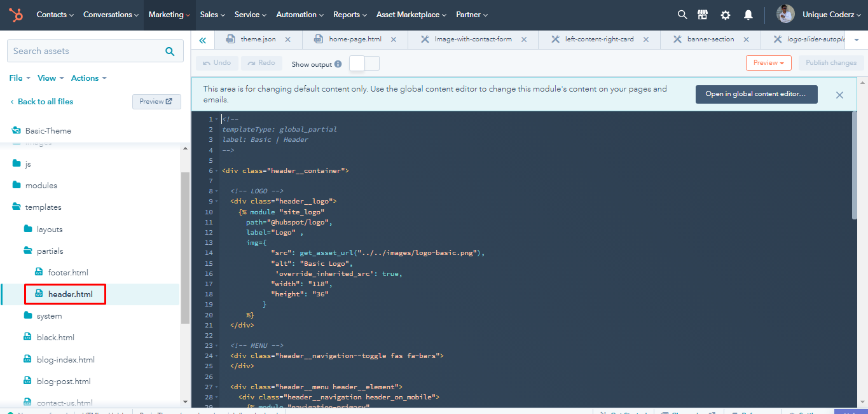
Task: Click the Search assets input field
Action: (86, 51)
